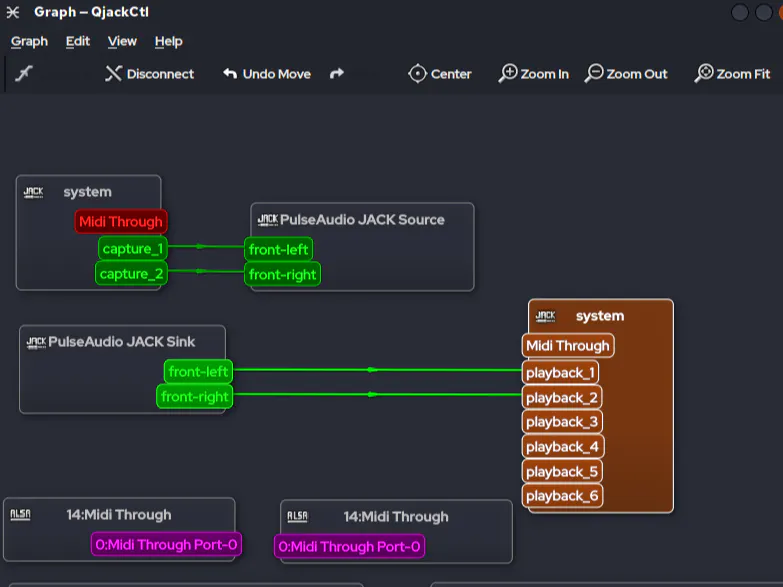The height and width of the screenshot is (587, 783).
Task: Select front-right port of PulseAudio JACK Sink
Action: pyautogui.click(x=195, y=397)
